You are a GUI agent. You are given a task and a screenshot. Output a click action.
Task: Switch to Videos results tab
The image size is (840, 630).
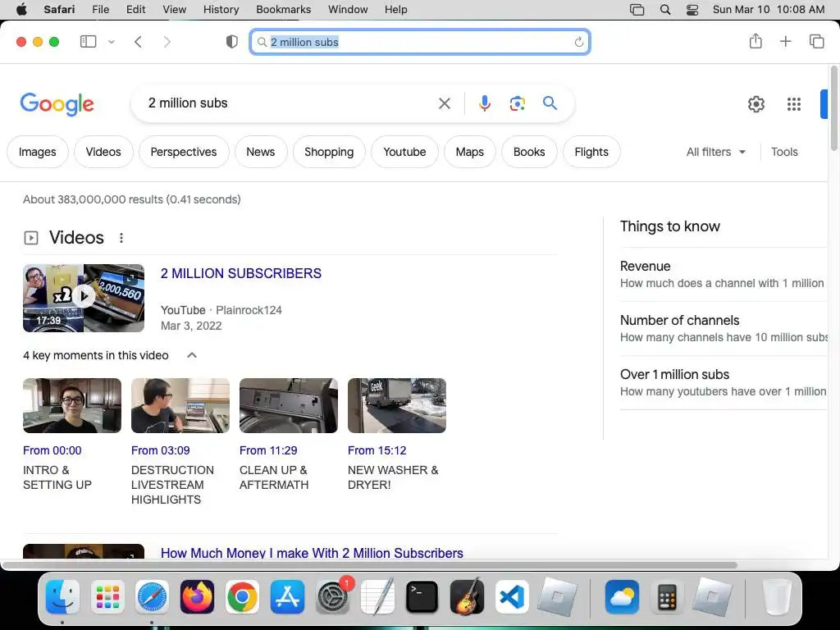103,152
